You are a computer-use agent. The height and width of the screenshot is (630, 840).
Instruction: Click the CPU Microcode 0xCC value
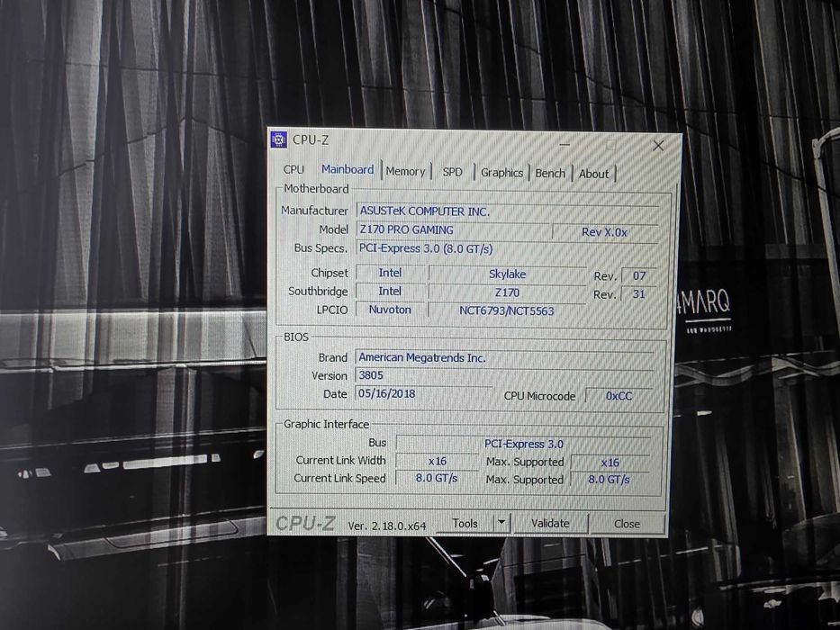click(x=619, y=396)
